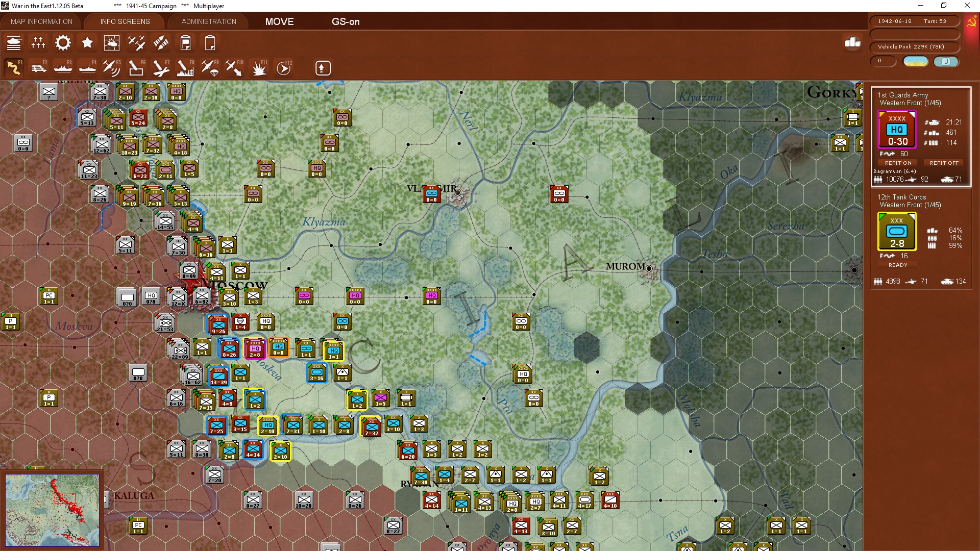Open the reinforcement and withdrawal arrows icon
The height and width of the screenshot is (551, 980).
coord(161,43)
